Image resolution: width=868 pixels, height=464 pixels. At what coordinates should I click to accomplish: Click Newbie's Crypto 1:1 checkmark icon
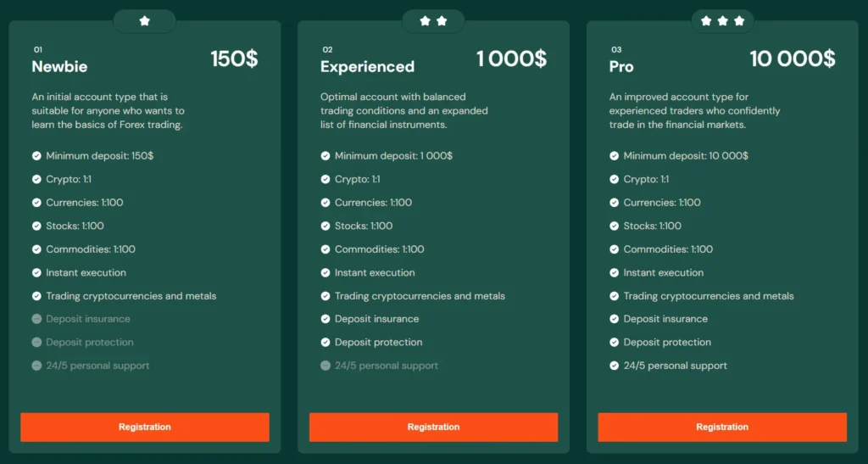tap(36, 180)
